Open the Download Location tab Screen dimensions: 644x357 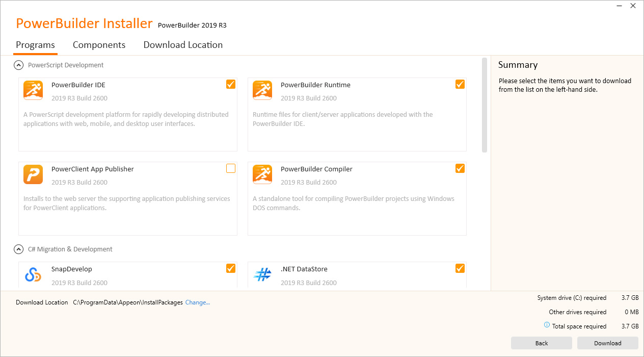point(183,45)
